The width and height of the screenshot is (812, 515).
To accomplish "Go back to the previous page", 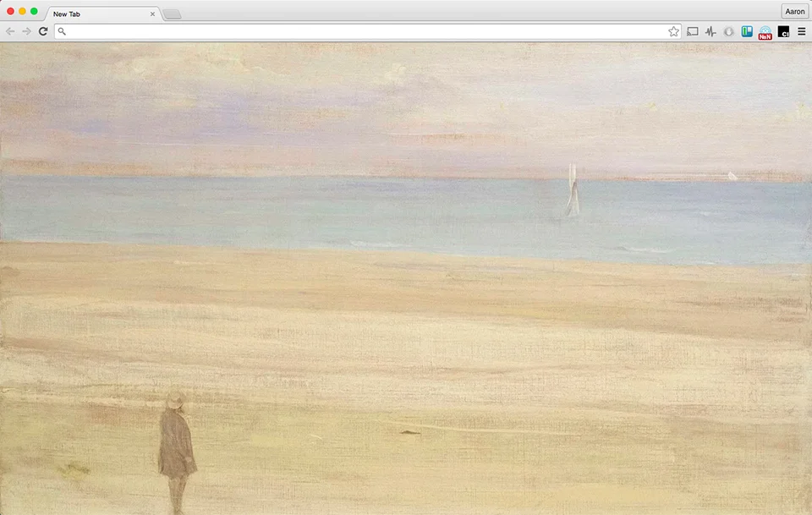I will point(10,31).
